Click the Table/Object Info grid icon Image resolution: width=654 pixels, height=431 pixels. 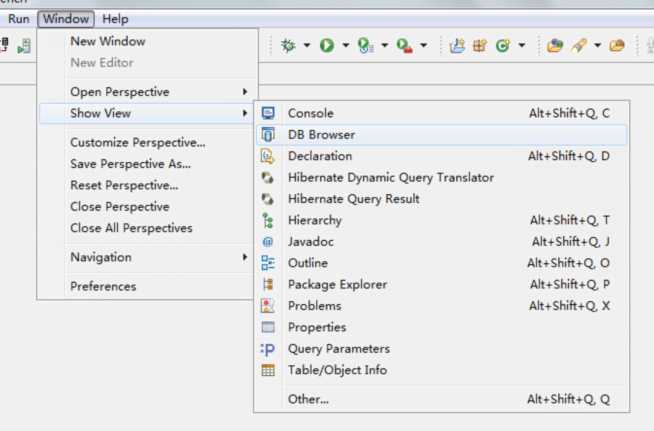click(268, 370)
